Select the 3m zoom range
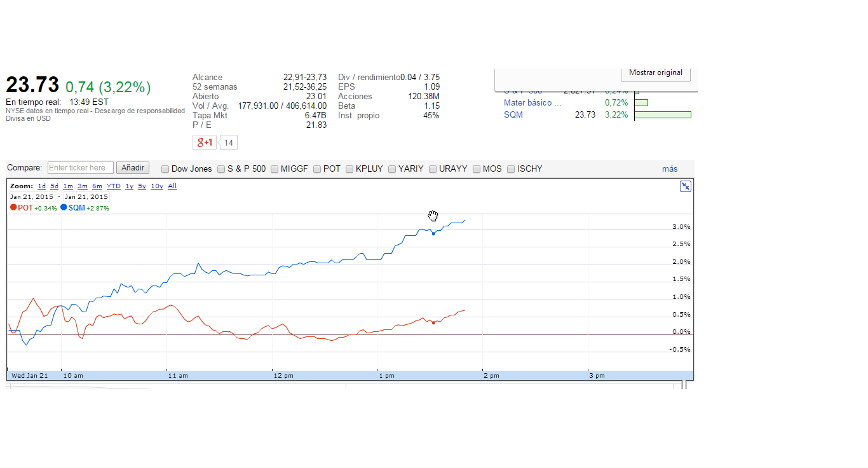This screenshot has width=868, height=468. [83, 186]
